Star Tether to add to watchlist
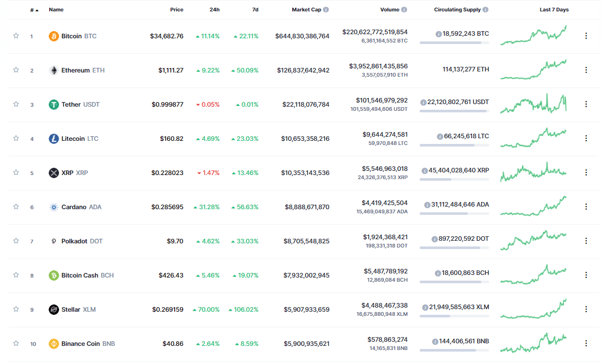The image size is (601, 364). [x=16, y=104]
